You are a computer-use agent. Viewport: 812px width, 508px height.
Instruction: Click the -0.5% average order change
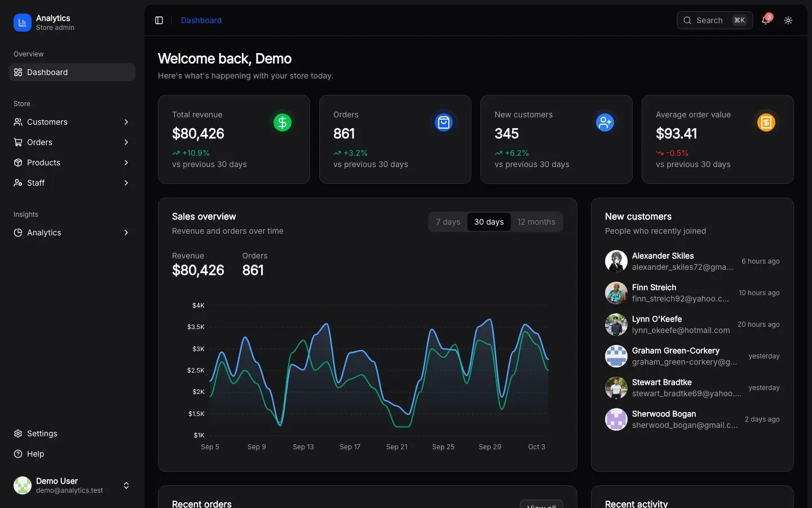coord(677,153)
